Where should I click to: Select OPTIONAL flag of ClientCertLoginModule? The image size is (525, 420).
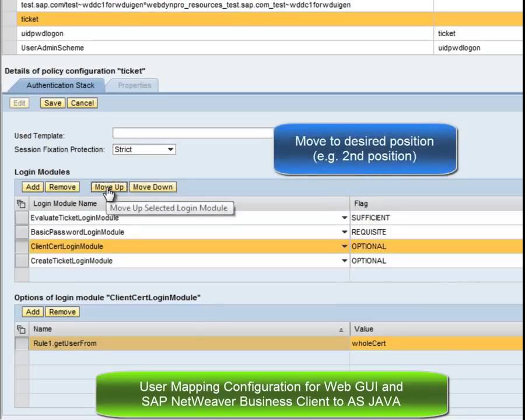coord(436,247)
